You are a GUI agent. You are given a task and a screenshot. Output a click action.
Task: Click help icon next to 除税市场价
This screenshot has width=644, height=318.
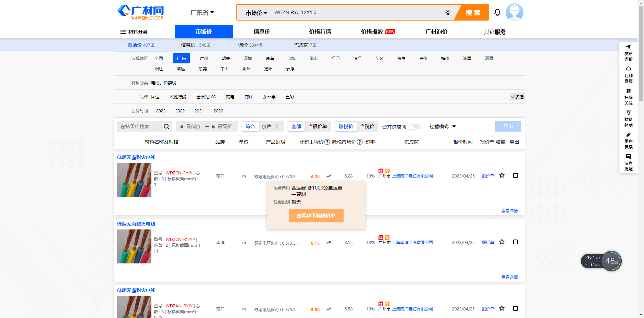(360, 142)
